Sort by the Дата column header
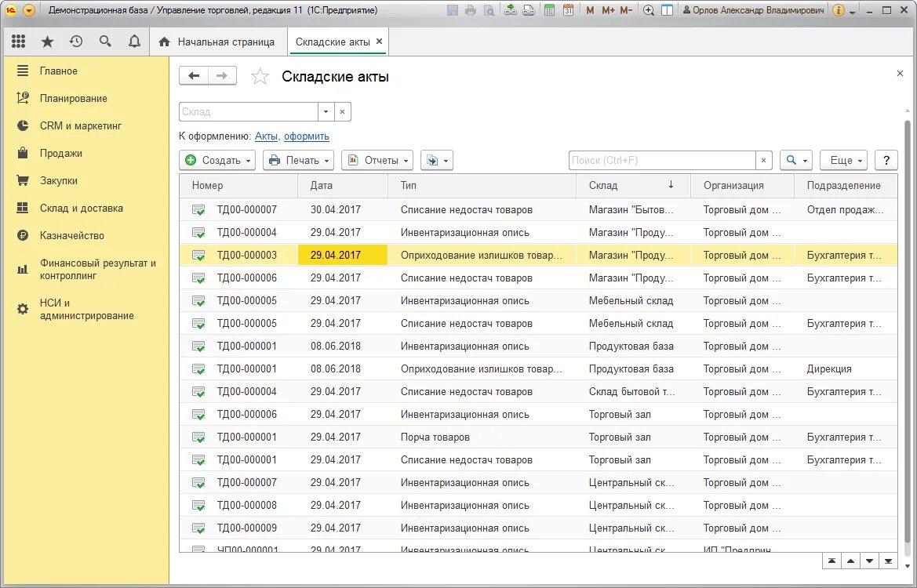 (343, 185)
